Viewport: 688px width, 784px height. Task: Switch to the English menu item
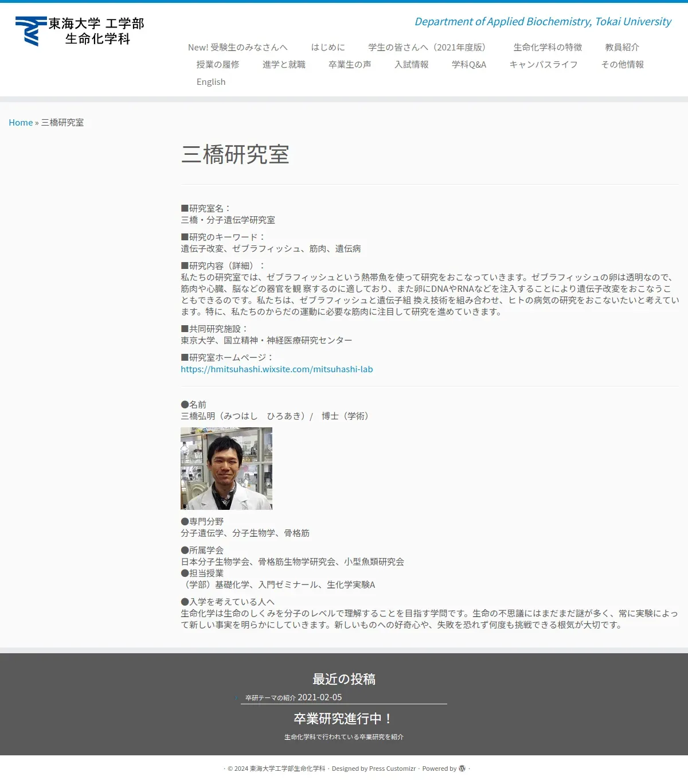[211, 82]
